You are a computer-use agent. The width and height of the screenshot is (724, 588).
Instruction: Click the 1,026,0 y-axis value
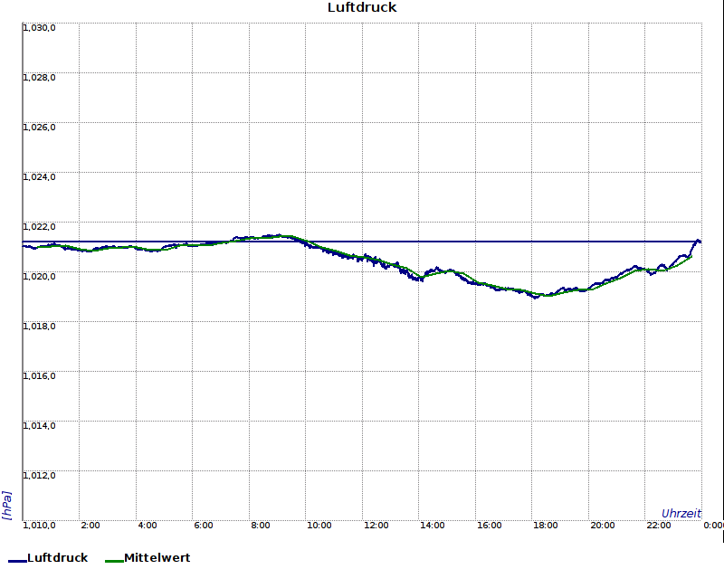tap(39, 128)
